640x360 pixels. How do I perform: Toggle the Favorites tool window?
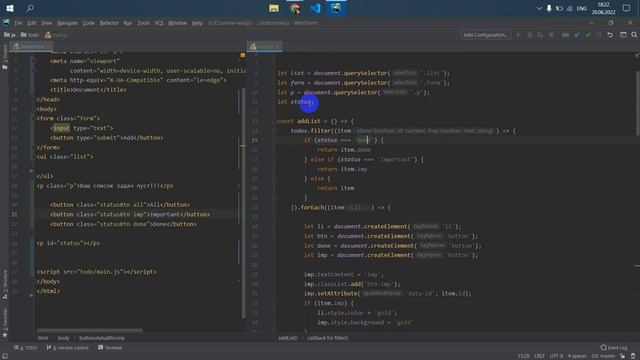click(4, 322)
